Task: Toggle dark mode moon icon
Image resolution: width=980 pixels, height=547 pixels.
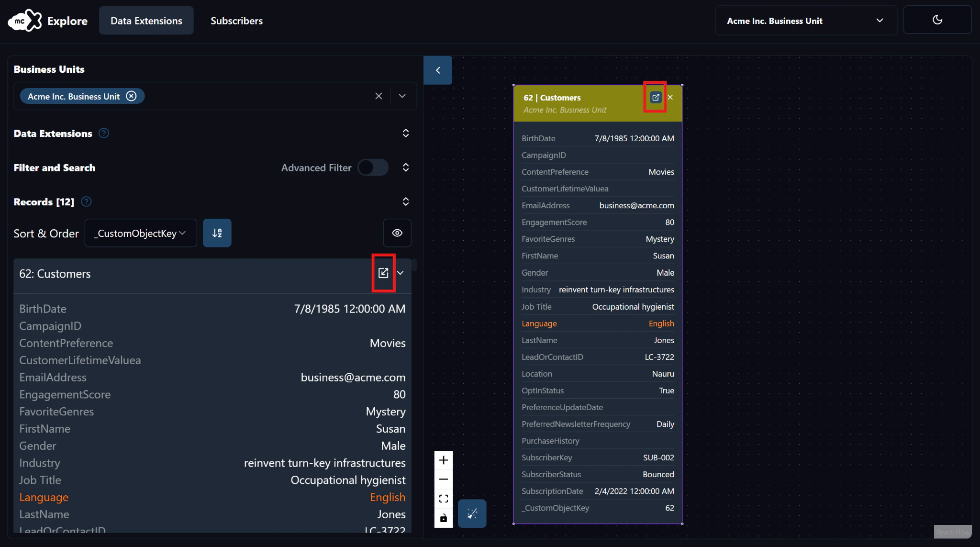Action: point(937,20)
